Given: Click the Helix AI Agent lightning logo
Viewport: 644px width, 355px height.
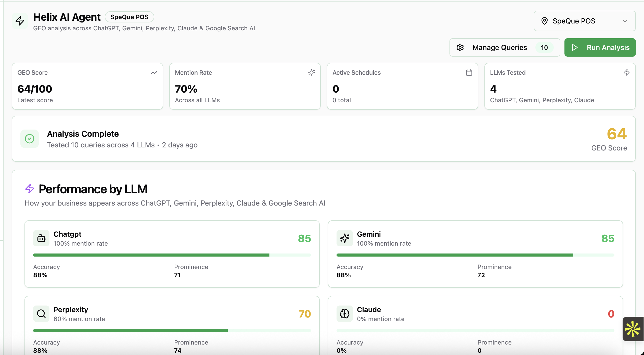Looking at the screenshot, I should pos(20,21).
